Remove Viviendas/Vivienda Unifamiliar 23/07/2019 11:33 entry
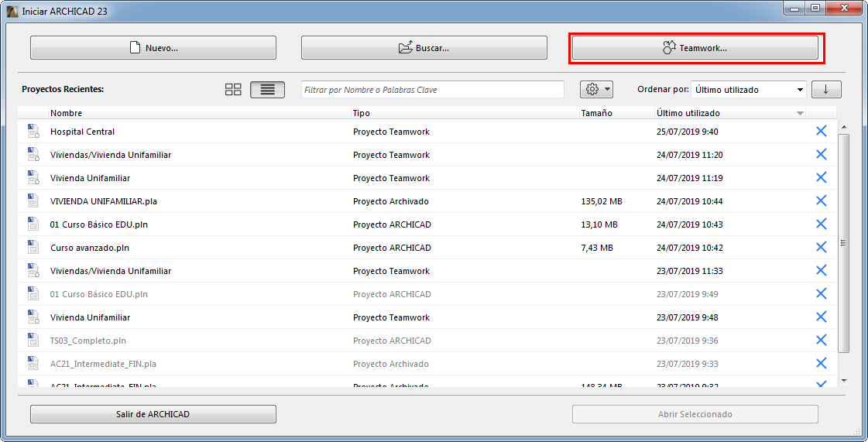The height and width of the screenshot is (442, 868). pyautogui.click(x=822, y=270)
